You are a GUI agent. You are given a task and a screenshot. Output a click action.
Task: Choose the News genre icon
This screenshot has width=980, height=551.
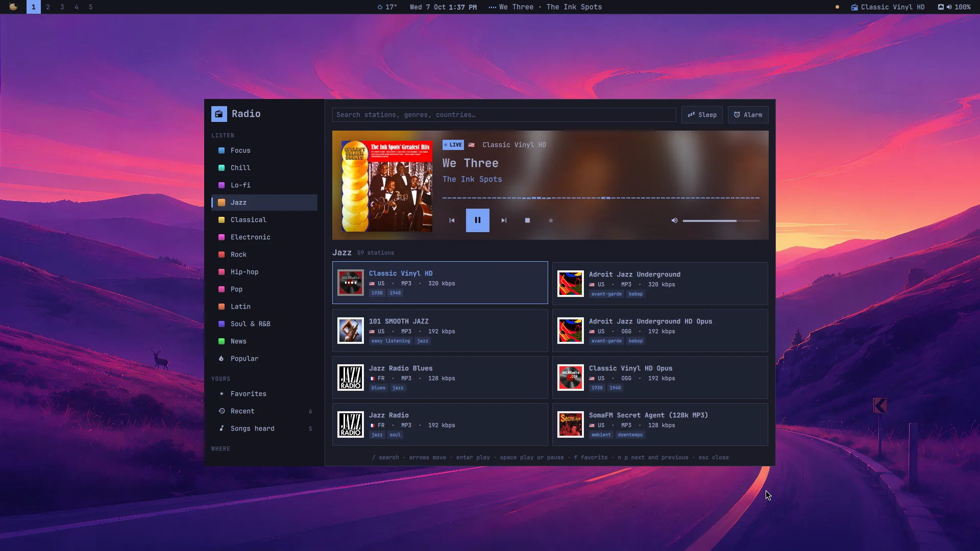[x=222, y=341]
